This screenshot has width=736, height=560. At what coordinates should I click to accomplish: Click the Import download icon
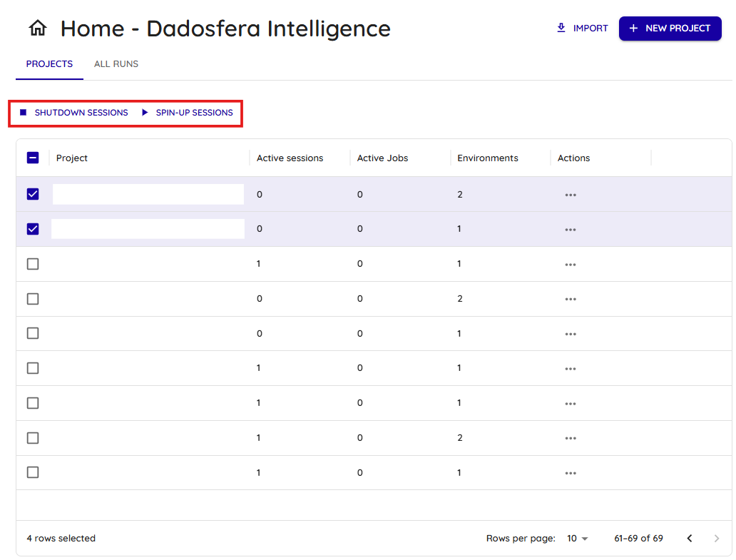click(561, 28)
